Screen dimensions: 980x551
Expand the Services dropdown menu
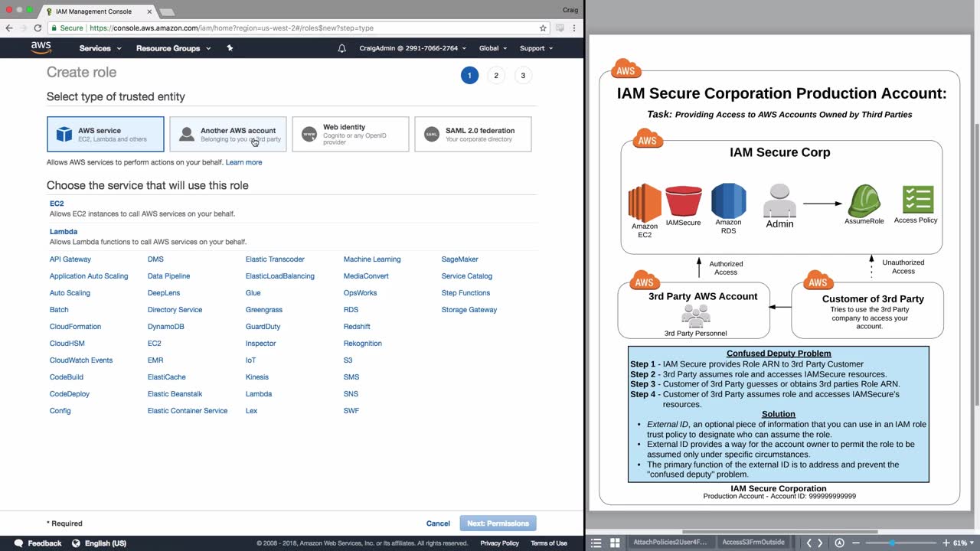pyautogui.click(x=100, y=48)
